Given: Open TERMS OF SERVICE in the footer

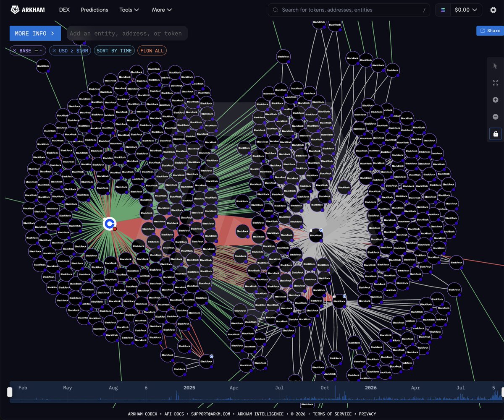Looking at the screenshot, I should pyautogui.click(x=331, y=414).
